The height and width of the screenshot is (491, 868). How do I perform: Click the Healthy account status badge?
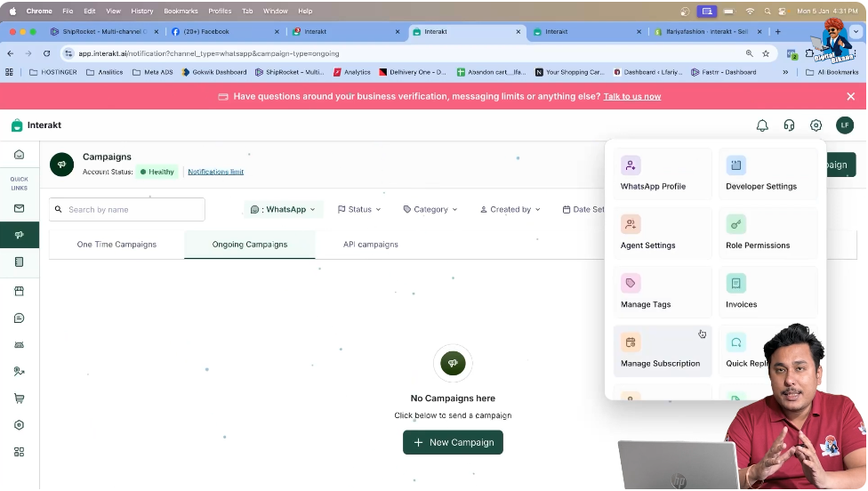tap(157, 172)
